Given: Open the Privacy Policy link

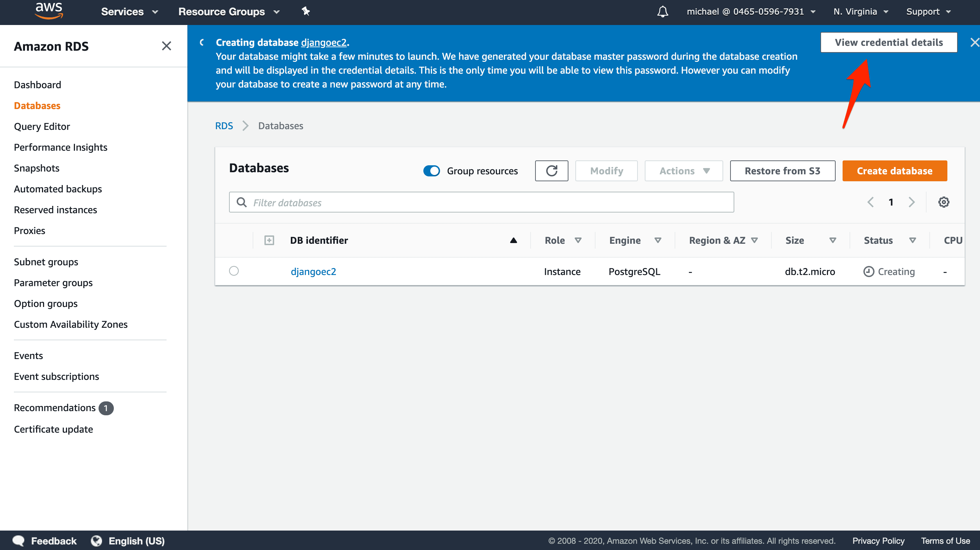Looking at the screenshot, I should click(878, 541).
